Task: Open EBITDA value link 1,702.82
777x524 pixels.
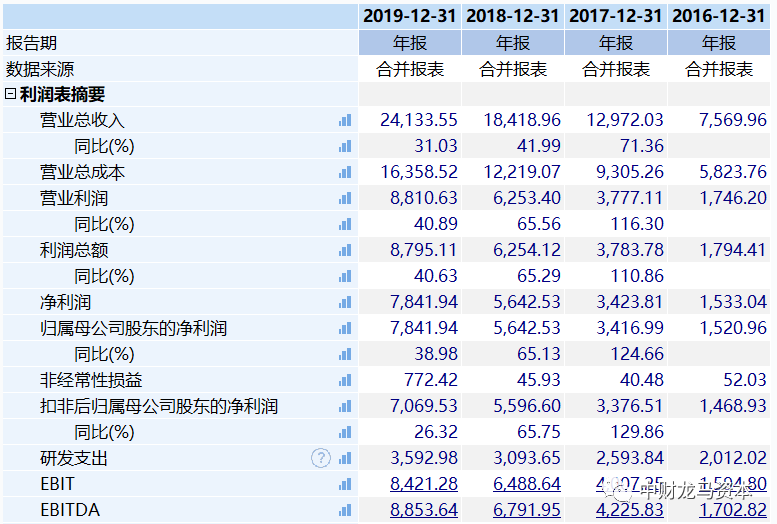Action: pos(733,510)
